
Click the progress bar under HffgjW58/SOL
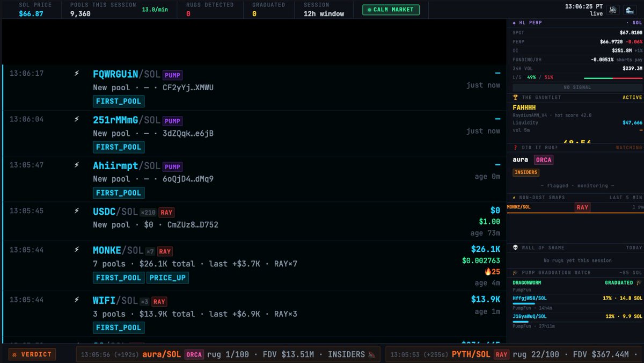[577, 303]
